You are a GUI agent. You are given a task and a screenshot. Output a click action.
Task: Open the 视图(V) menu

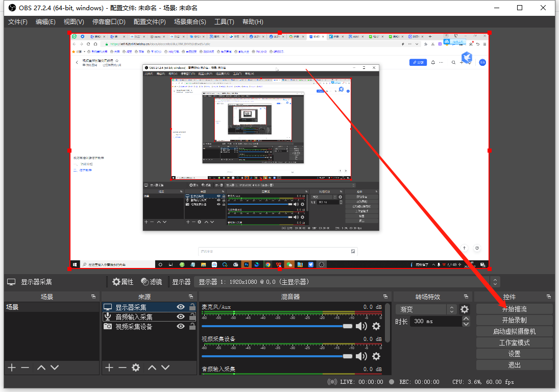click(x=74, y=22)
